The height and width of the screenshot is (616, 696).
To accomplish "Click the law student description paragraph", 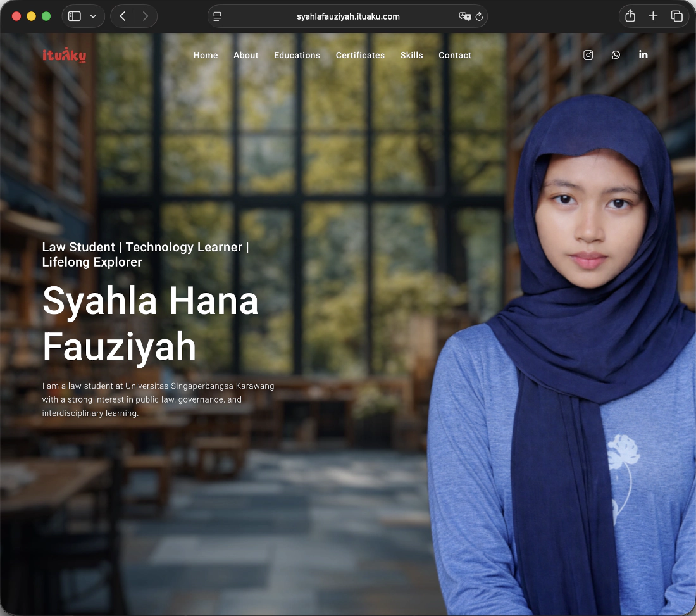I will 158,399.
